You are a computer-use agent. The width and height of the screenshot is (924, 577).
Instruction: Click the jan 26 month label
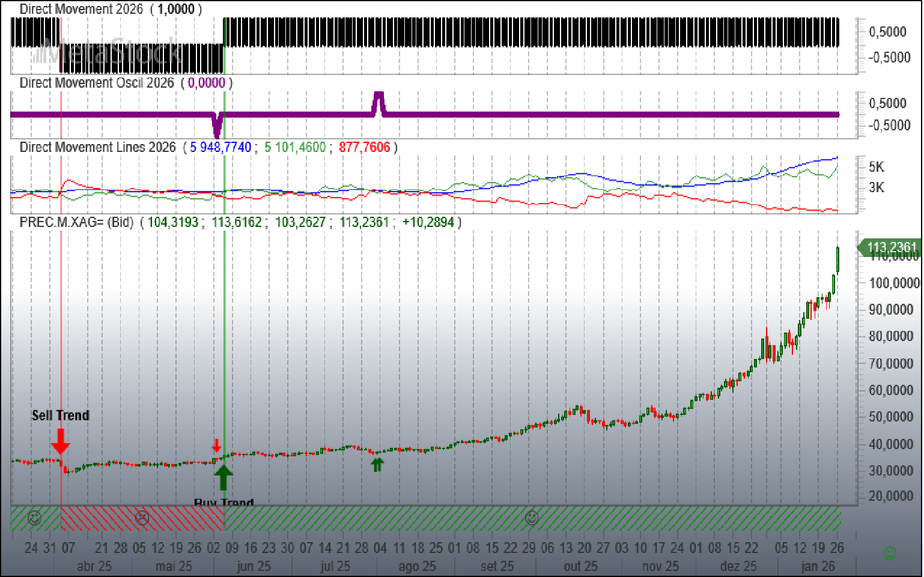click(818, 566)
